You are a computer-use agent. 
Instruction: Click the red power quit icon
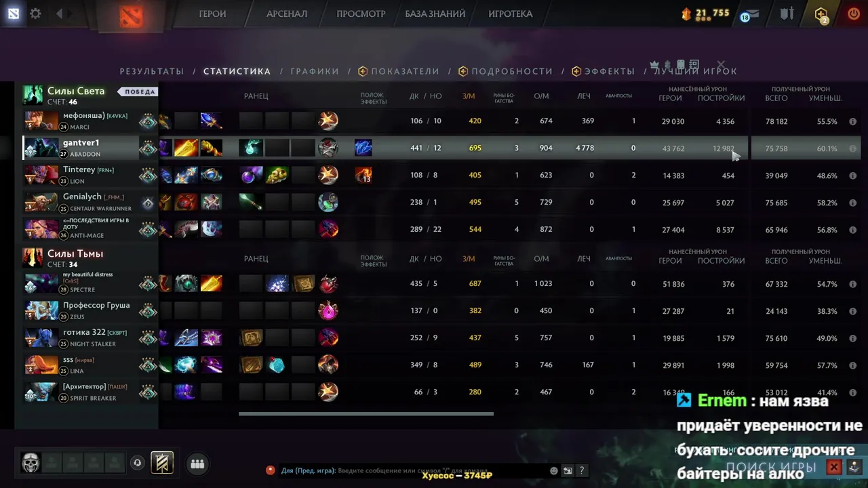click(x=854, y=14)
